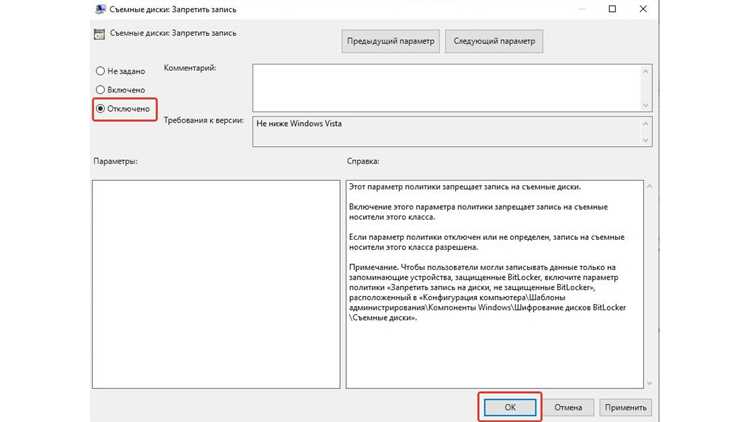The image size is (750, 422).
Task: Click the policy icon in title bar
Action: pyautogui.click(x=100, y=9)
